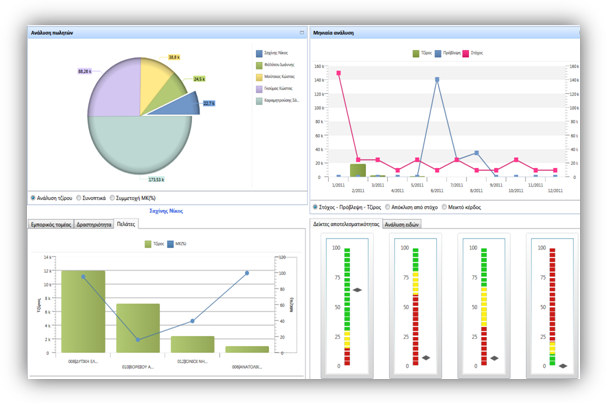Image resolution: width=606 pixels, height=403 pixels.
Task: Select the large teal pie slice
Action: coord(140,145)
